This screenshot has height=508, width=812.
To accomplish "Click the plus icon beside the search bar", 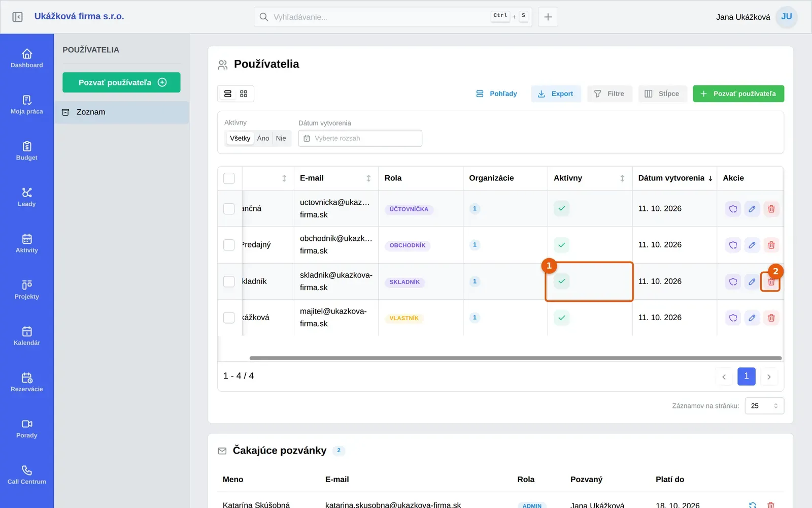I will 548,17.
